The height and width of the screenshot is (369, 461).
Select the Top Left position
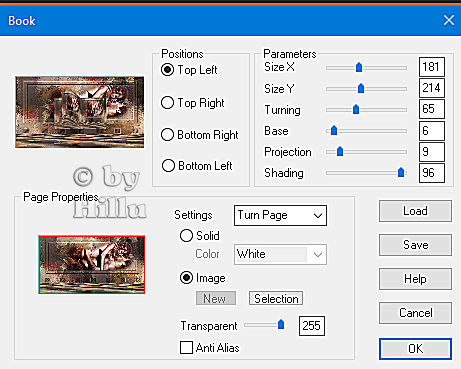coord(167,70)
